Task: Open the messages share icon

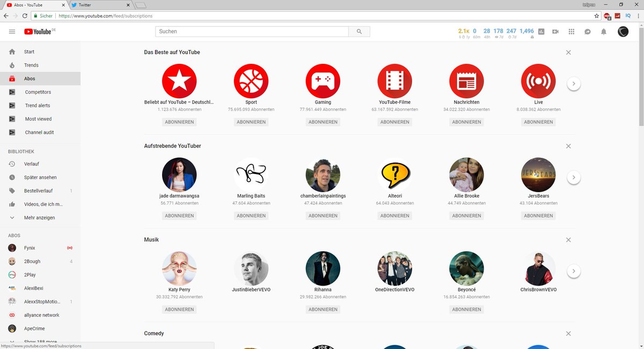Action: 588,32
